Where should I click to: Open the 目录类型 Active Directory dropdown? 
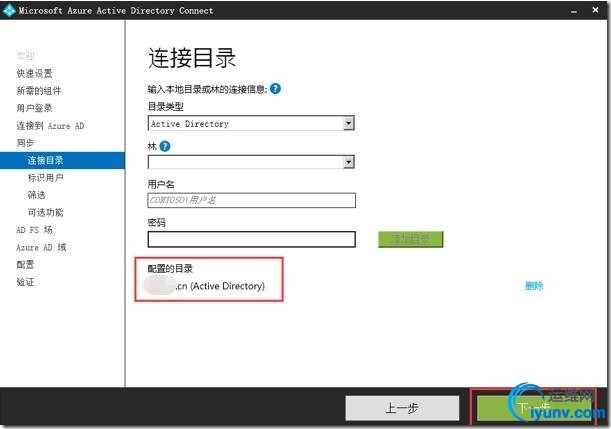coord(251,124)
